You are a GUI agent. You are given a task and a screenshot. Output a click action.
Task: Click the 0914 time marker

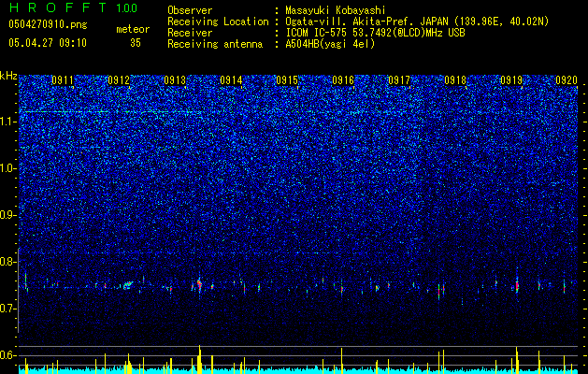click(231, 80)
